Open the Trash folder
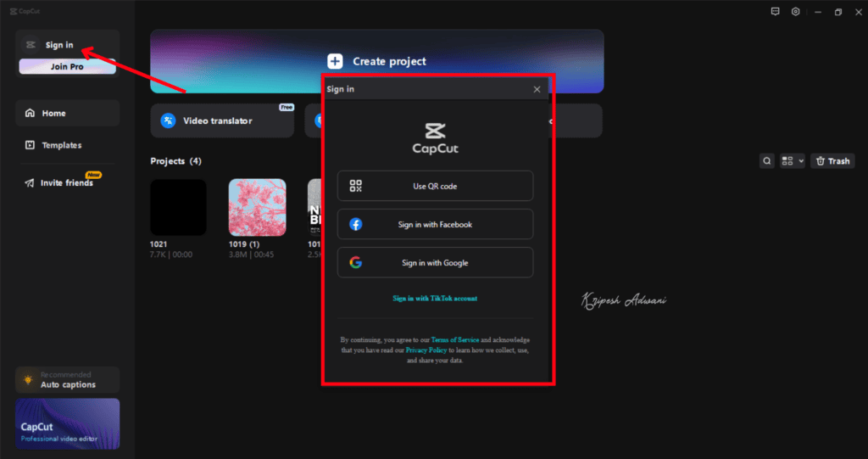Viewport: 868px width, 459px height. 833,161
